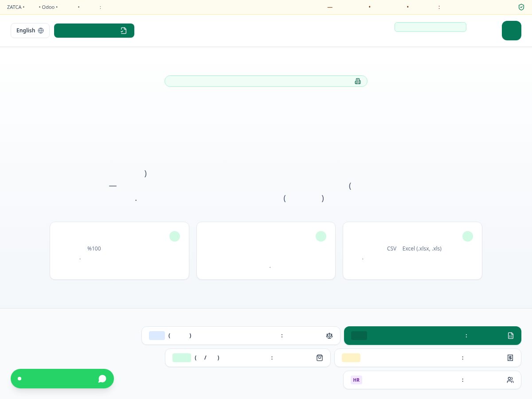The image size is (532, 399).
Task: Click the building icon in the hero badge
Action: point(358,81)
